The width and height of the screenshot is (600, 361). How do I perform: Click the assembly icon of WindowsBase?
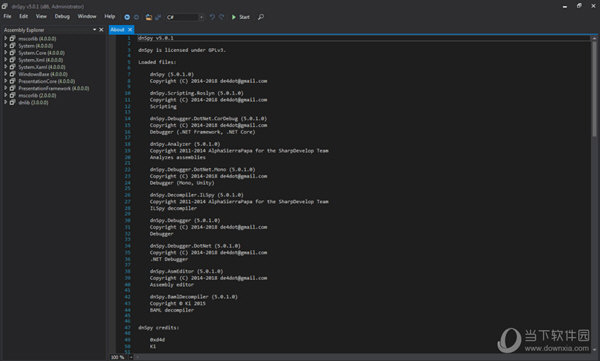(x=12, y=74)
